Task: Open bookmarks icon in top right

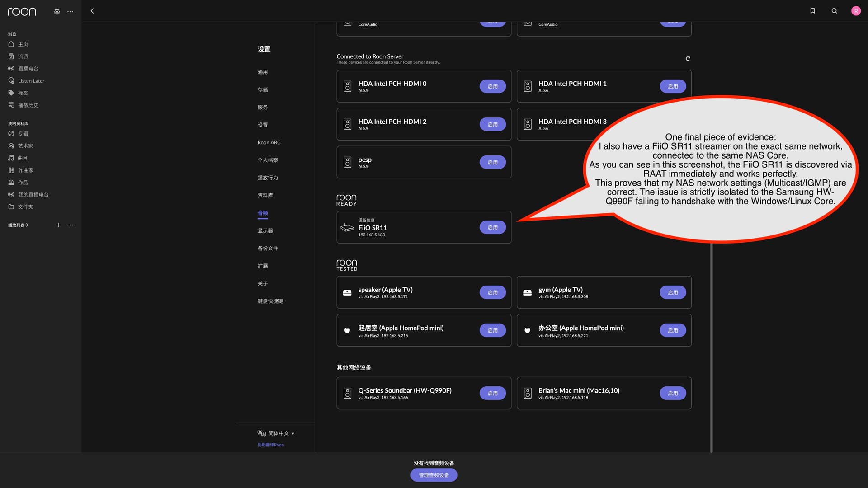Action: tap(812, 11)
